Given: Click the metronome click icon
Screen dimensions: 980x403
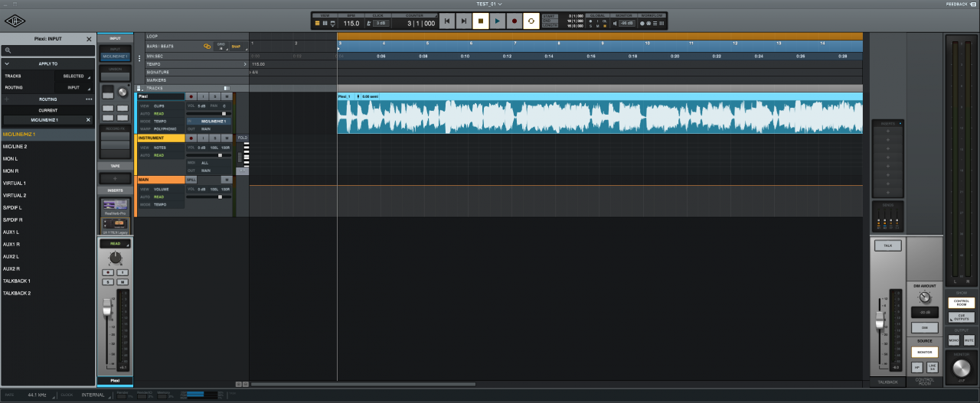Looking at the screenshot, I should pos(368,23).
